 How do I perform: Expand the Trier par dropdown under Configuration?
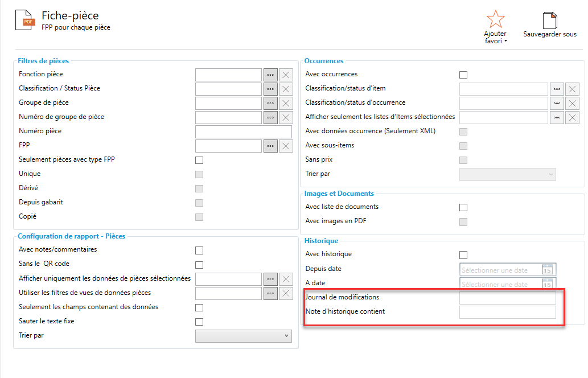[244, 336]
